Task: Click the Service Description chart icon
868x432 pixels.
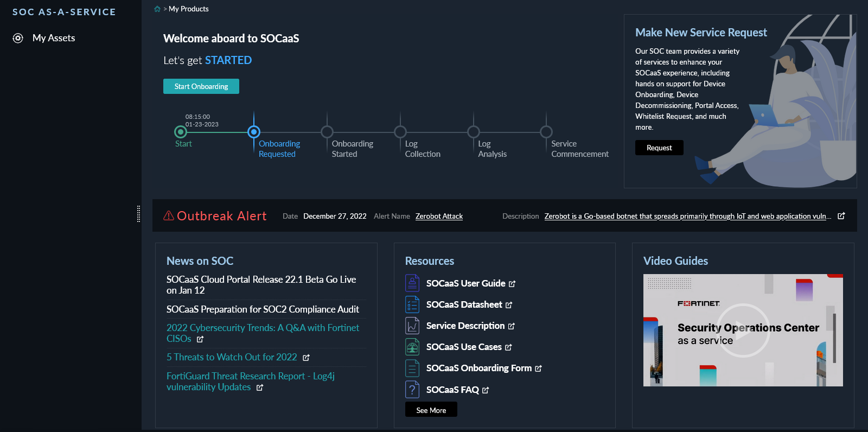Action: point(412,326)
